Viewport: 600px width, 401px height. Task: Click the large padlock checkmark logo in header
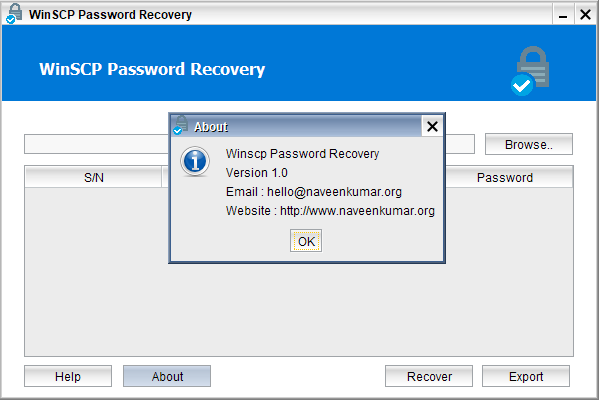point(526,70)
